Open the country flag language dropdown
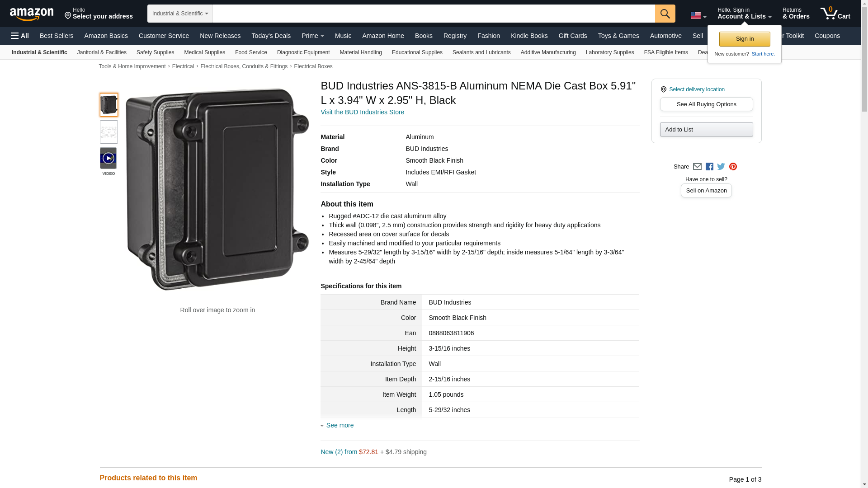 tap(698, 15)
